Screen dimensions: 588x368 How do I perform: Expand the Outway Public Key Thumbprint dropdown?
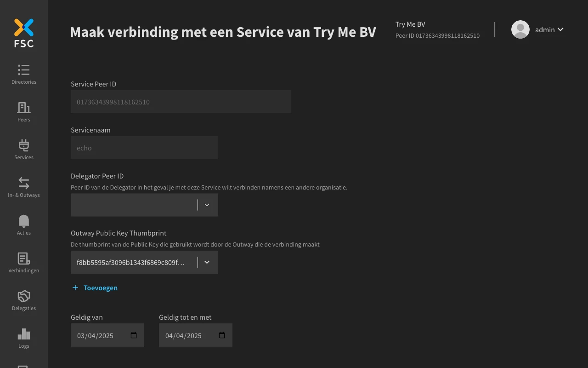pos(207,262)
